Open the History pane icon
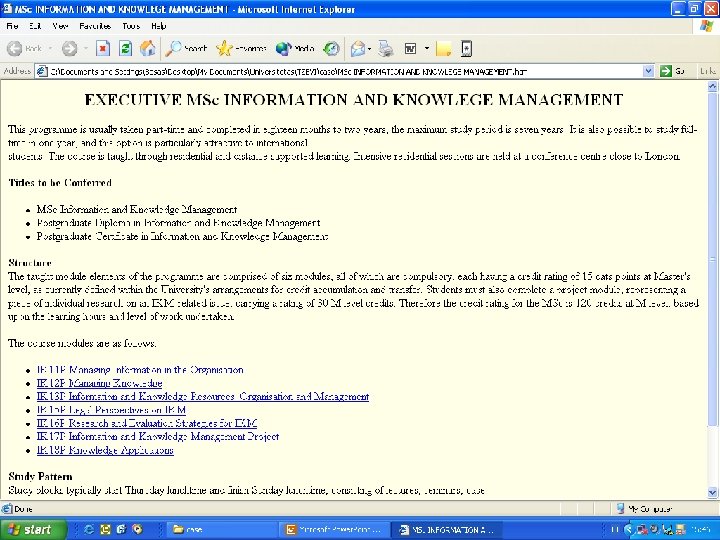This screenshot has height=540, width=720. point(331,48)
